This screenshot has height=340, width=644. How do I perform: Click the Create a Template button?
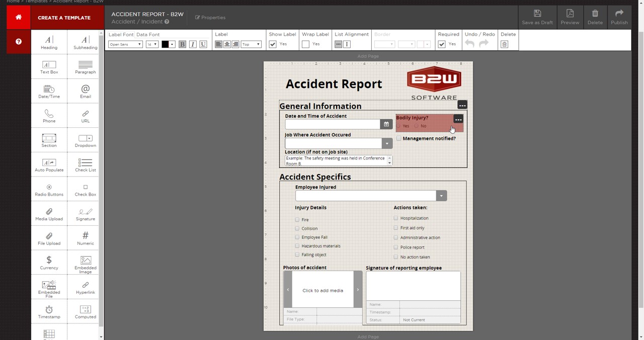click(64, 18)
